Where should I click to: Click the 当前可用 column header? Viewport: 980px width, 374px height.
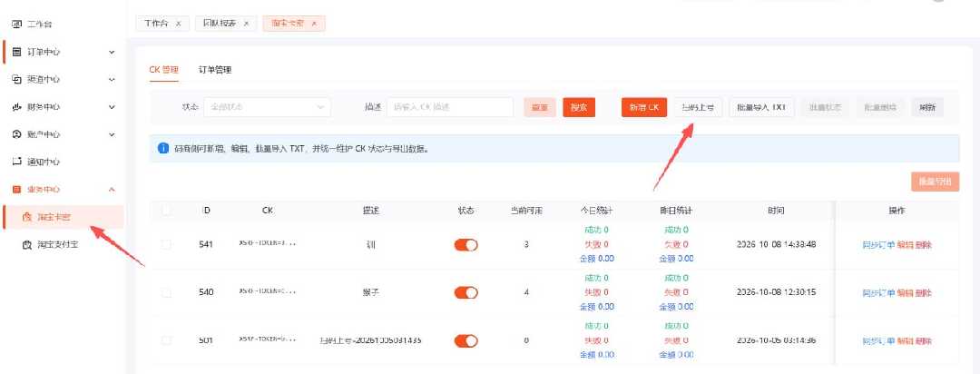[x=526, y=211]
